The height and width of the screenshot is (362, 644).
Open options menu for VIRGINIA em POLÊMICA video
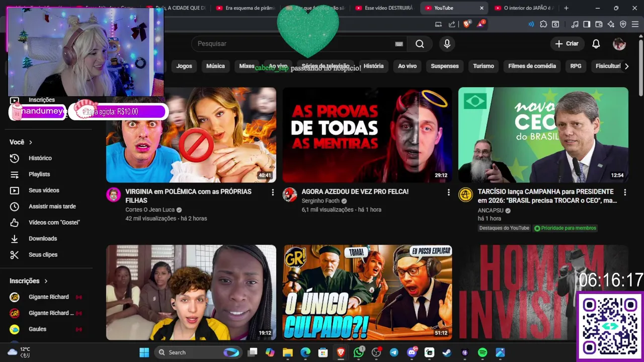[273, 192]
